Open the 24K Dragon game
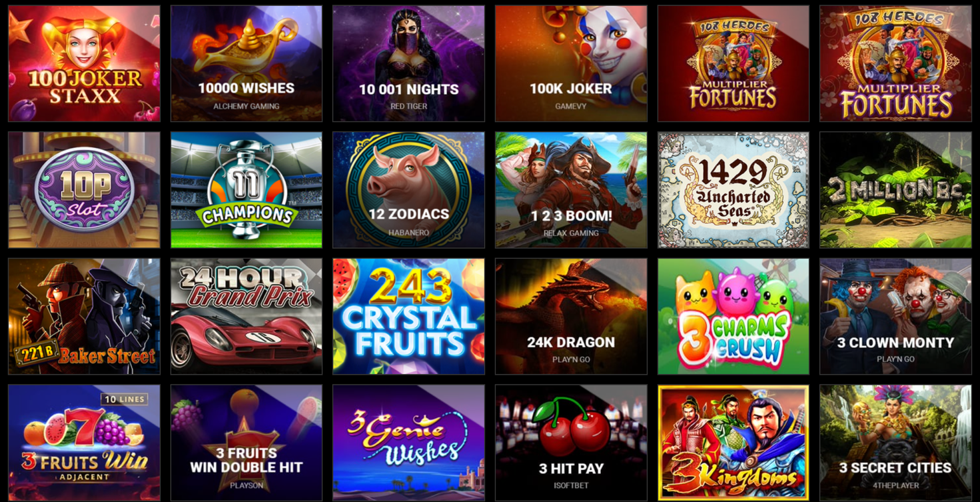Viewport: 980px width, 502px height. point(571,317)
